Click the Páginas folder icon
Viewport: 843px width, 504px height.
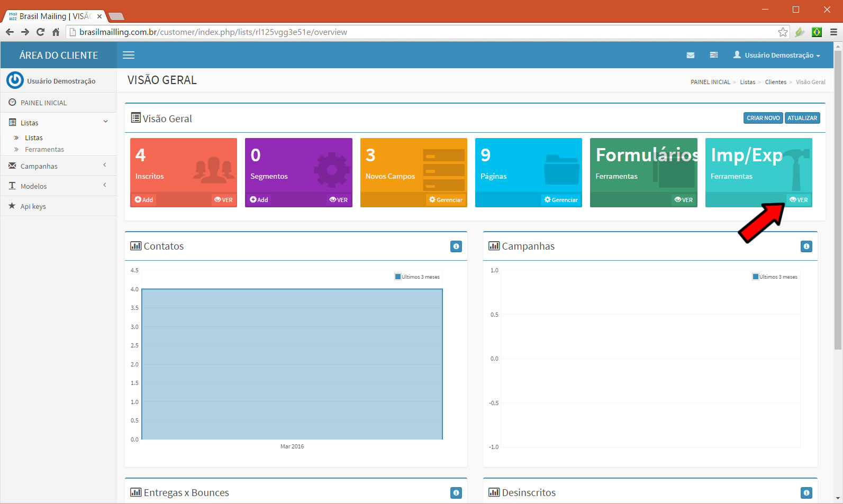[561, 169]
